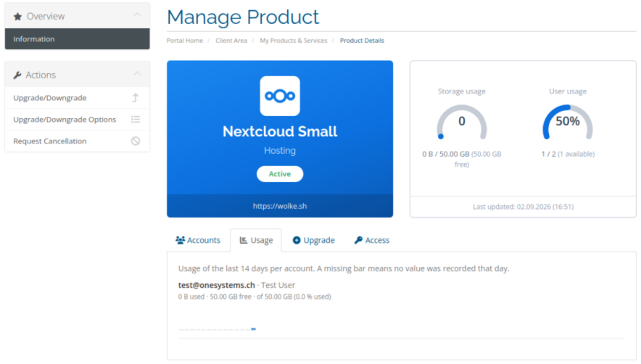Open the https://wolke.sh link
The height and width of the screenshot is (364, 641).
280,206
